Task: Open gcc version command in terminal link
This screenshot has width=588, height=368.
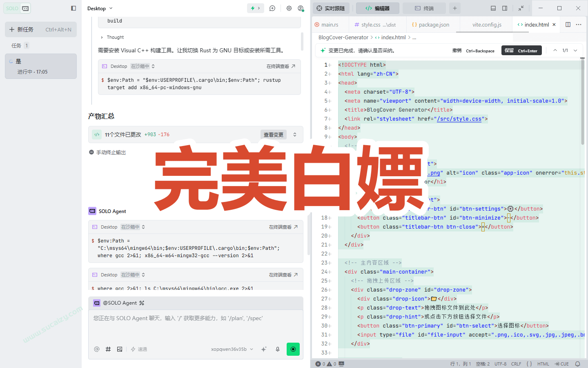Action: point(283,227)
